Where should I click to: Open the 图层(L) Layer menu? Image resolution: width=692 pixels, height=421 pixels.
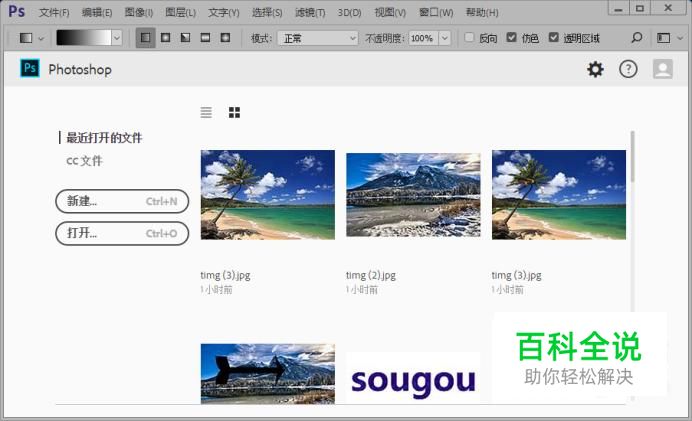pyautogui.click(x=180, y=13)
